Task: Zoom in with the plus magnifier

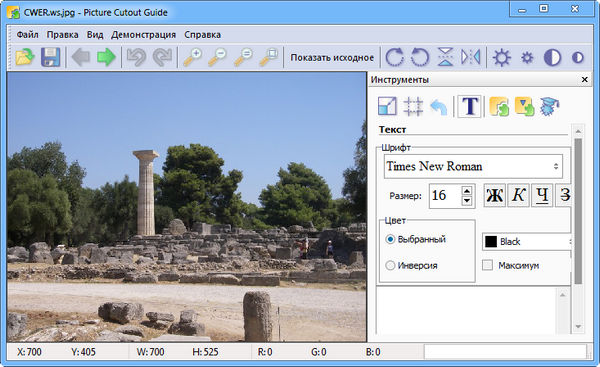Action: coord(193,57)
